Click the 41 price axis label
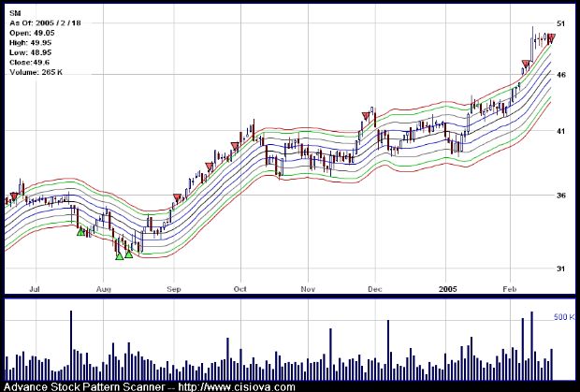The width and height of the screenshot is (580, 392). pyautogui.click(x=560, y=131)
